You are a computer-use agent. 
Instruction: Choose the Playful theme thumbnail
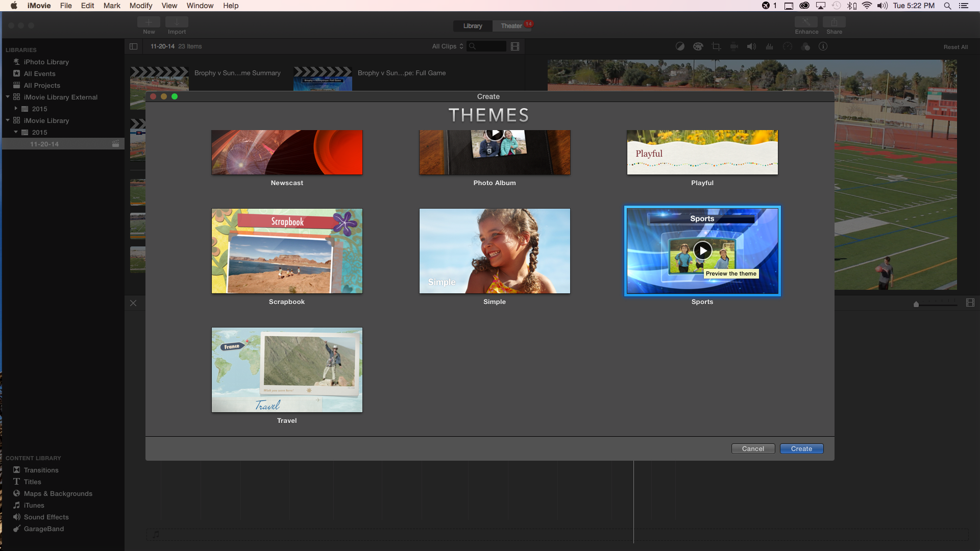702,153
